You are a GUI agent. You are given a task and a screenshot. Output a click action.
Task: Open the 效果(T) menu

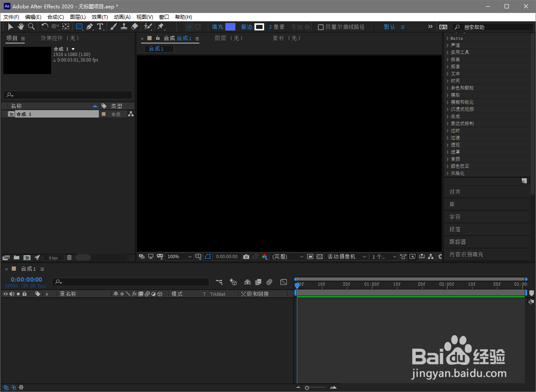[x=100, y=17]
